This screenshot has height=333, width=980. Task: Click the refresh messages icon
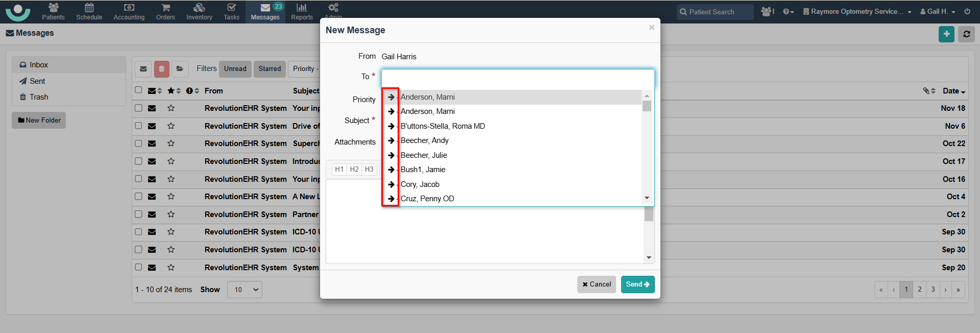coord(966,34)
